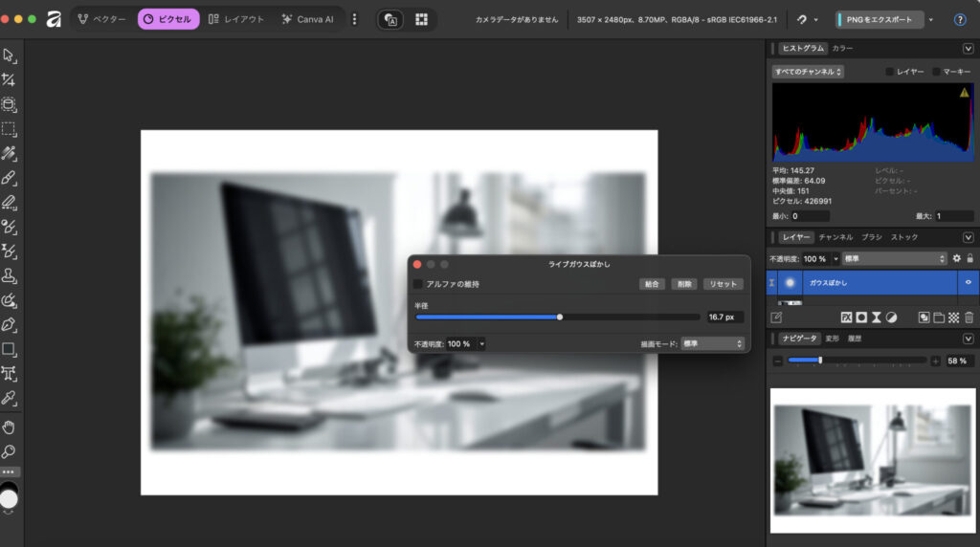
Task: Select the Zoom magnifier tool
Action: 10,451
